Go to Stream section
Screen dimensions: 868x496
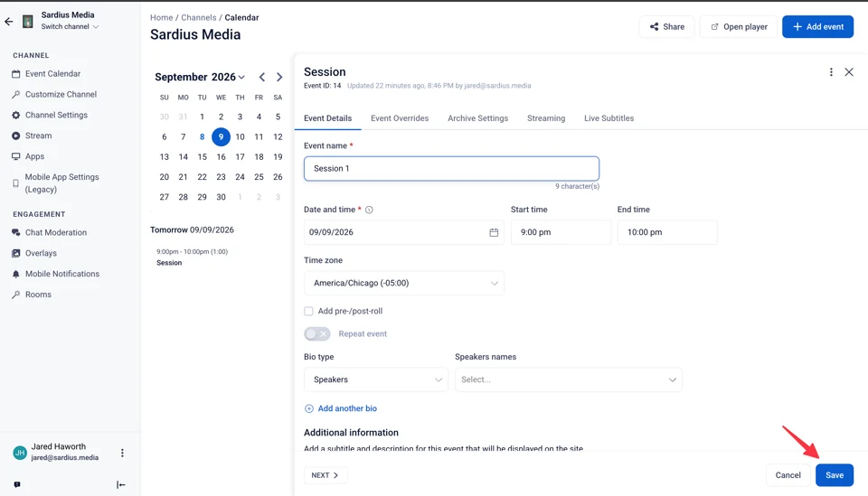click(x=38, y=136)
